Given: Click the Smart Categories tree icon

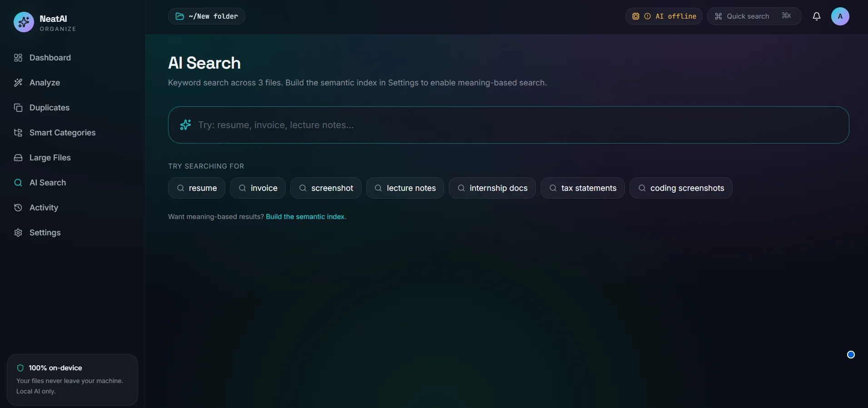Looking at the screenshot, I should pyautogui.click(x=18, y=133).
